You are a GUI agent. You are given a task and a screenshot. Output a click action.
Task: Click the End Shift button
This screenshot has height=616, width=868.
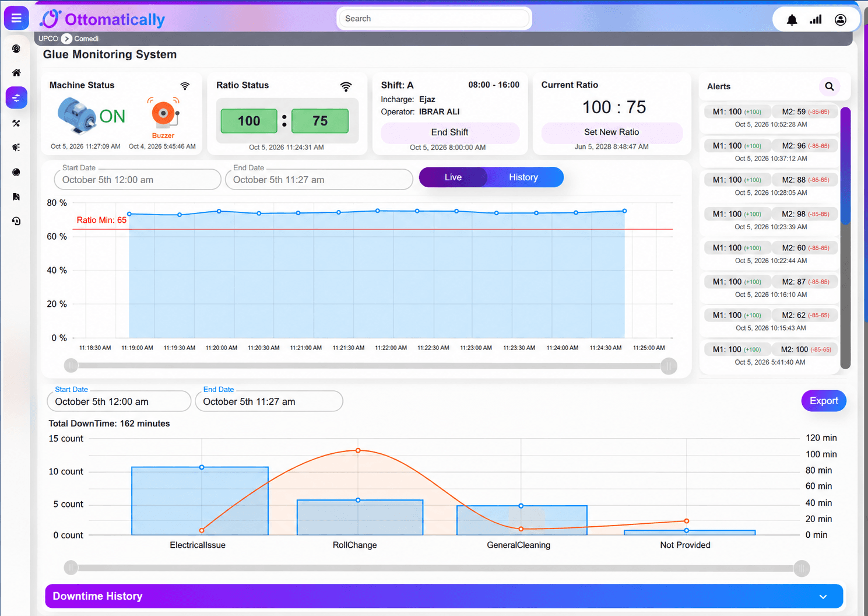pyautogui.click(x=450, y=132)
